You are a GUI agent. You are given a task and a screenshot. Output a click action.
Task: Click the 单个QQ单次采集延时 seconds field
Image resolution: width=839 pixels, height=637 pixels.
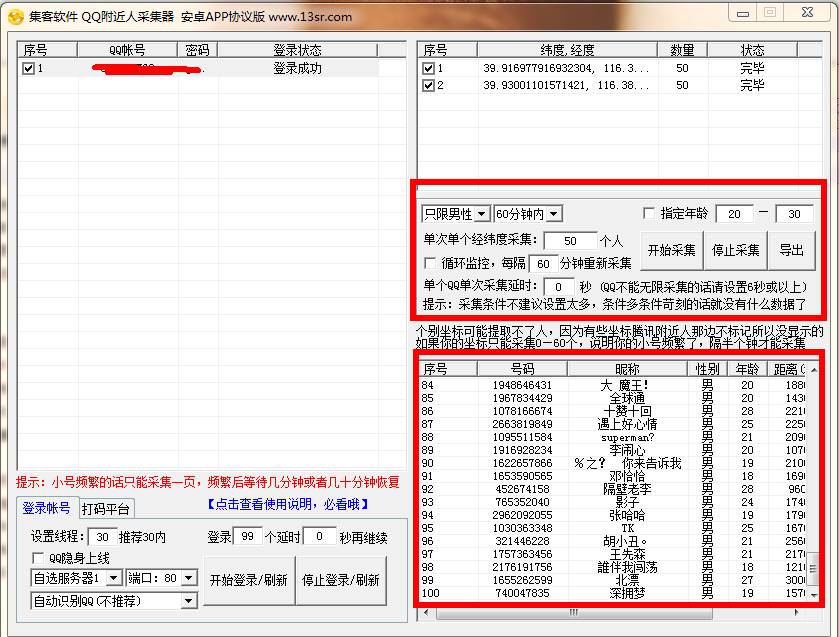[x=559, y=287]
